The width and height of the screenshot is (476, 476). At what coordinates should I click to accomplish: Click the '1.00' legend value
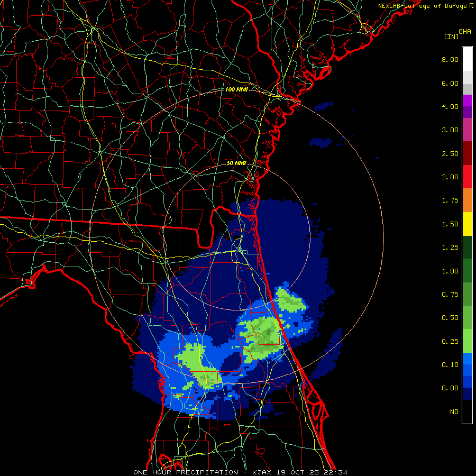[x=450, y=271]
